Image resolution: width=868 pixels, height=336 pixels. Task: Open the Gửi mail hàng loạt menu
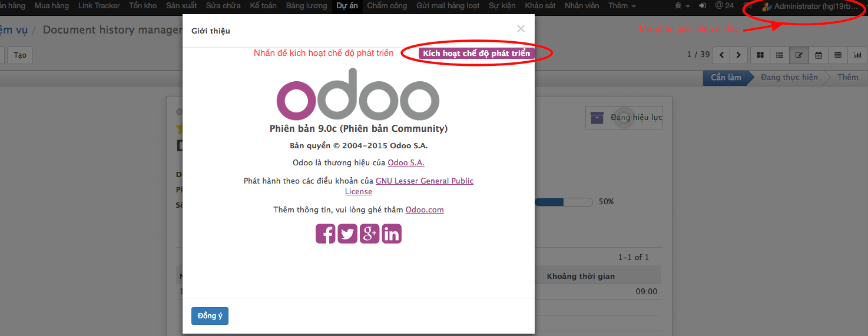[448, 6]
